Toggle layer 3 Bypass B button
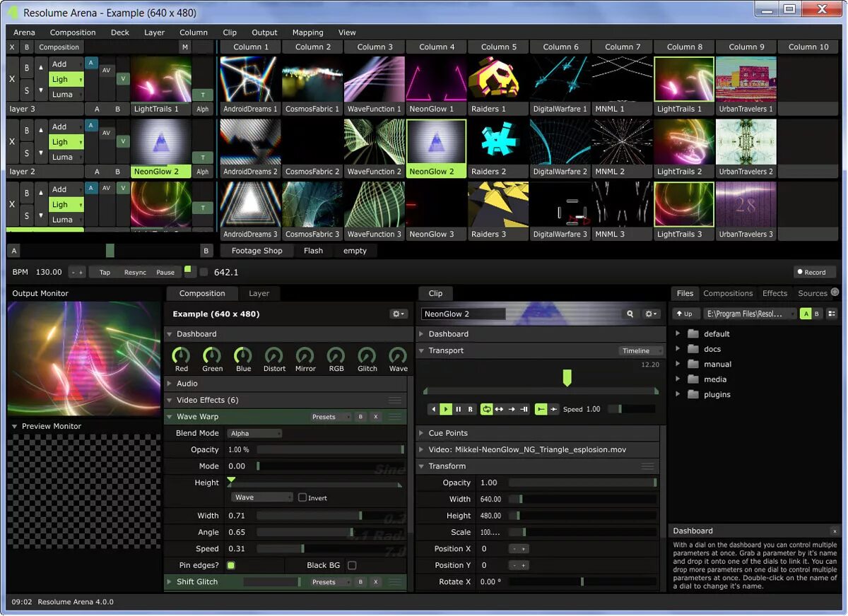 pos(27,68)
